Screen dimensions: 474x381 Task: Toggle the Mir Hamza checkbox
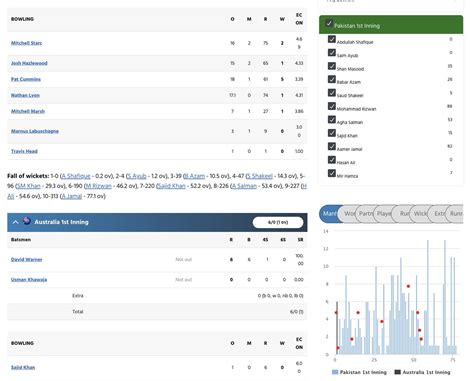point(331,173)
